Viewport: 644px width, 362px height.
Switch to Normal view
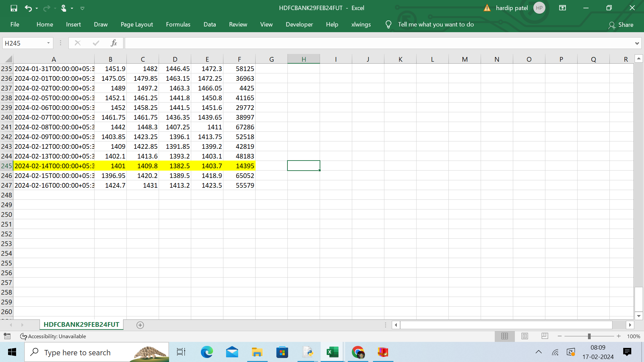click(x=504, y=336)
